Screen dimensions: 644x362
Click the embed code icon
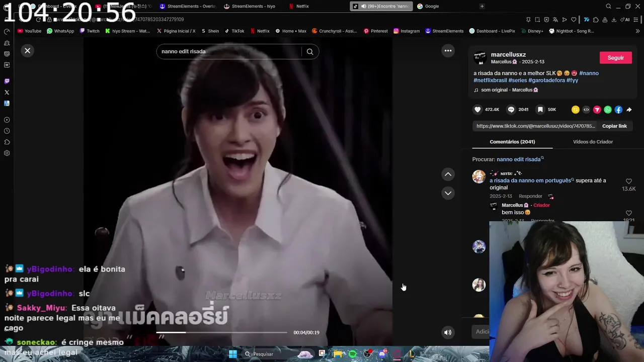pyautogui.click(x=586, y=110)
